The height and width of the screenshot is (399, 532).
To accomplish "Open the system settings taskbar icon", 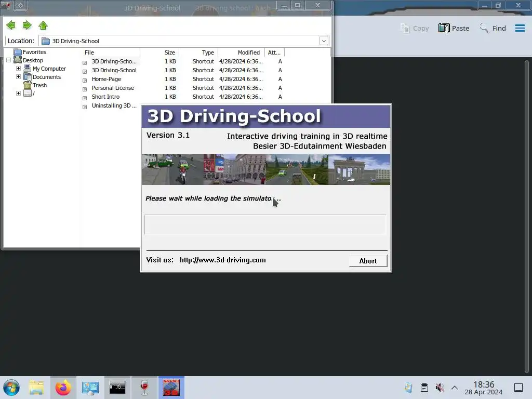I will click(90, 388).
